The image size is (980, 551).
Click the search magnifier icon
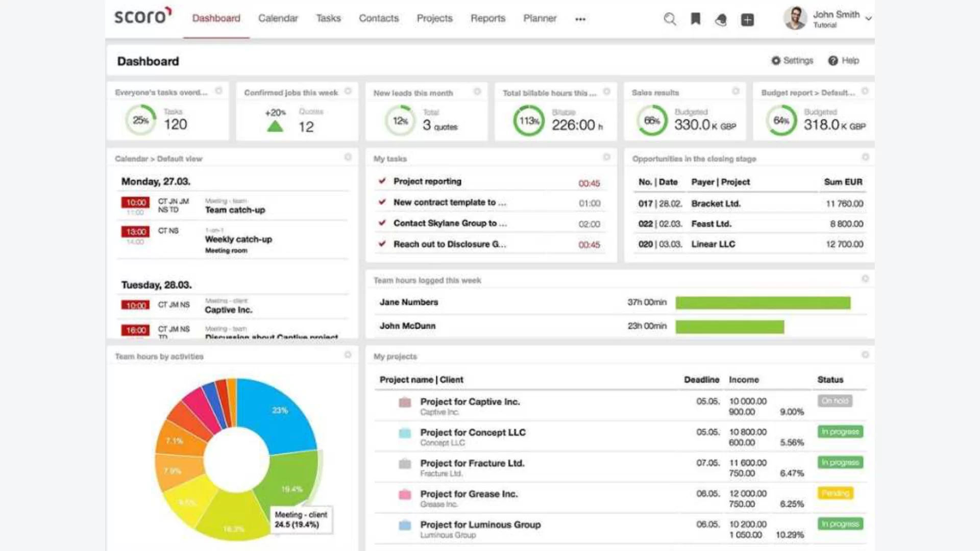coord(670,19)
